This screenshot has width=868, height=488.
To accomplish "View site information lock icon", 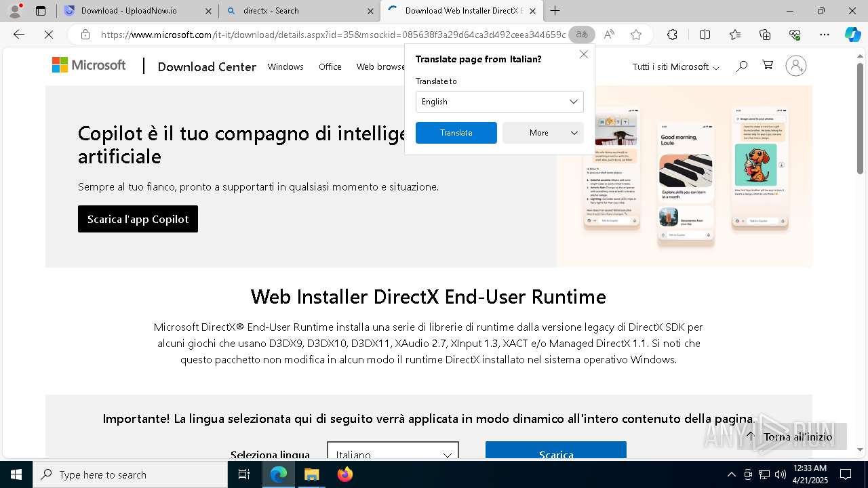I will [x=85, y=35].
